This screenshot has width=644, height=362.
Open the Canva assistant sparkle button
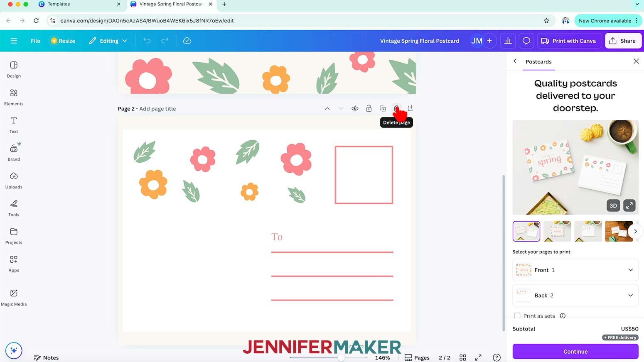pyautogui.click(x=14, y=350)
